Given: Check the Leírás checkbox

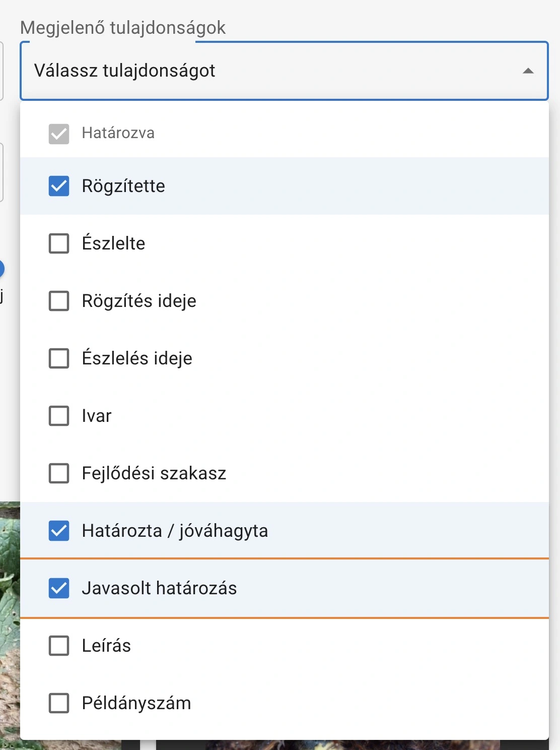Looking at the screenshot, I should click(58, 646).
